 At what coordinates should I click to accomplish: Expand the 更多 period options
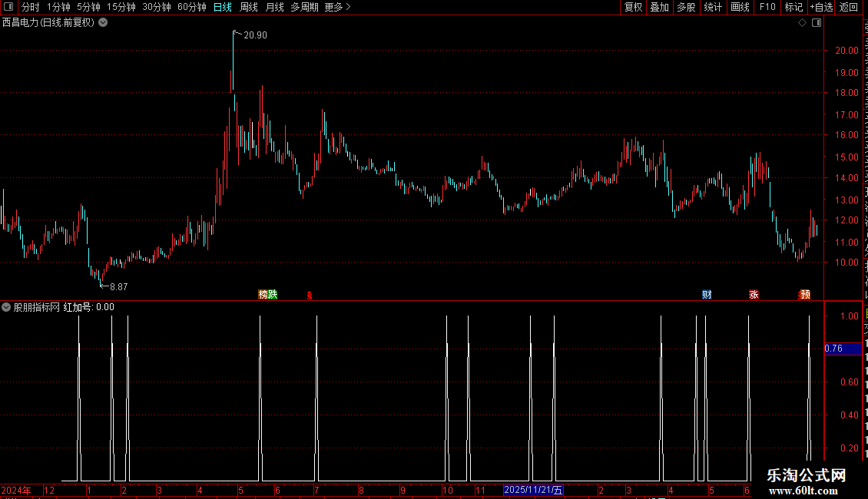337,7
